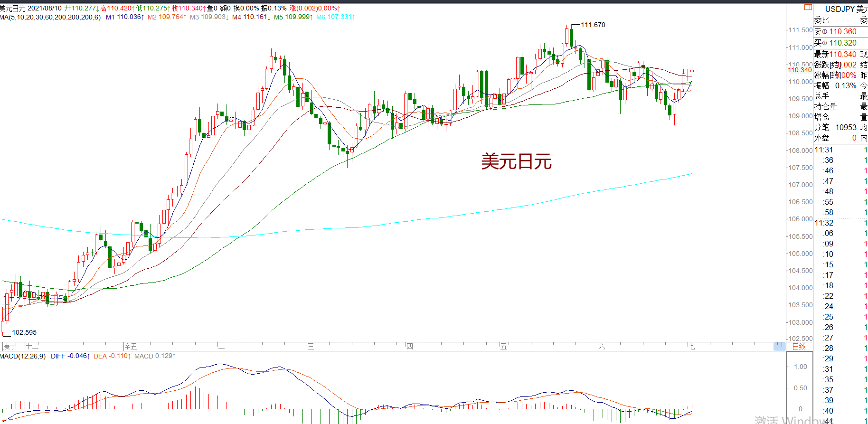Viewport: 868px width, 424px height.
Task: Select the M3 109.903 moving average label
Action: click(x=209, y=17)
